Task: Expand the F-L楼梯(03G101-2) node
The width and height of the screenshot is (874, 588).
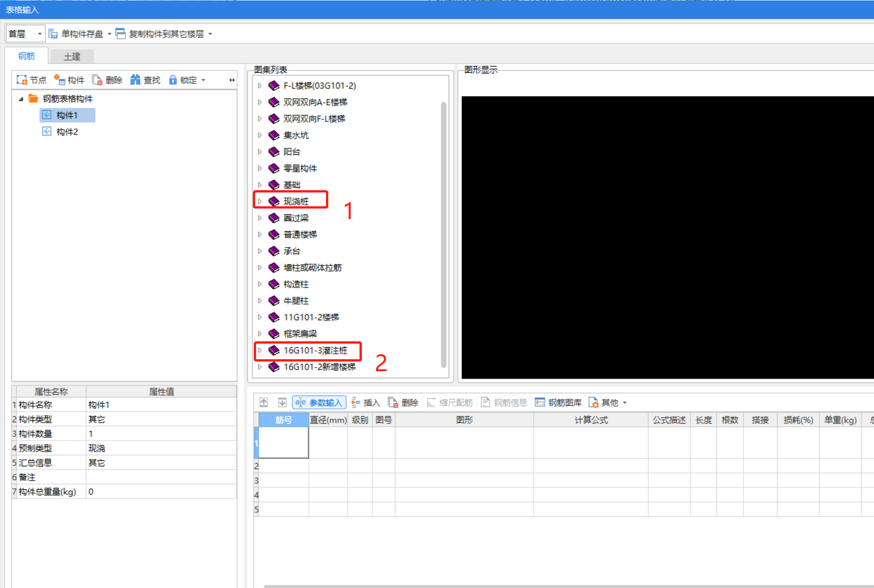Action: 260,85
